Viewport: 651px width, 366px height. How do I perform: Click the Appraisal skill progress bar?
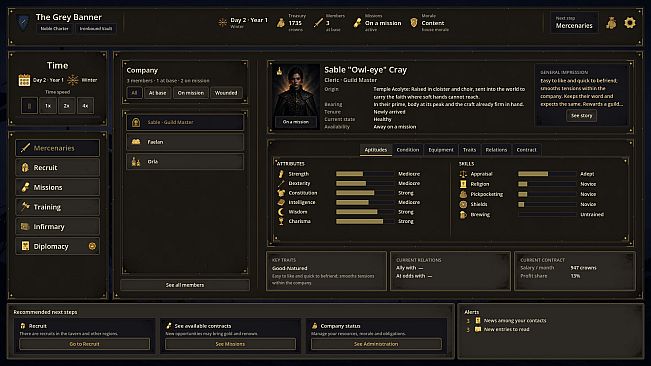547,174
